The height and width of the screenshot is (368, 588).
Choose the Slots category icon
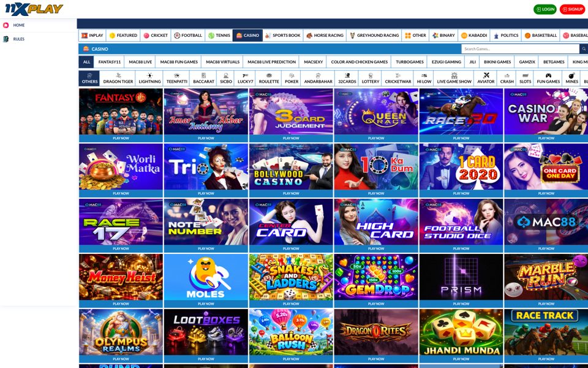point(525,78)
